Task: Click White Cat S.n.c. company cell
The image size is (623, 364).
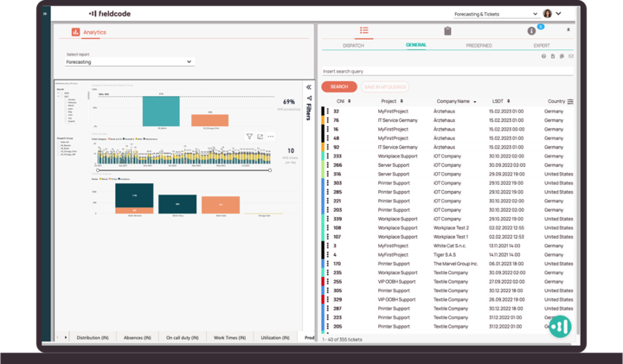Action: pos(450,246)
